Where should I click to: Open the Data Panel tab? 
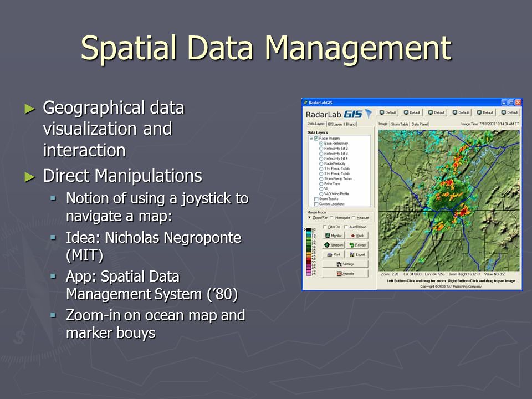420,124
